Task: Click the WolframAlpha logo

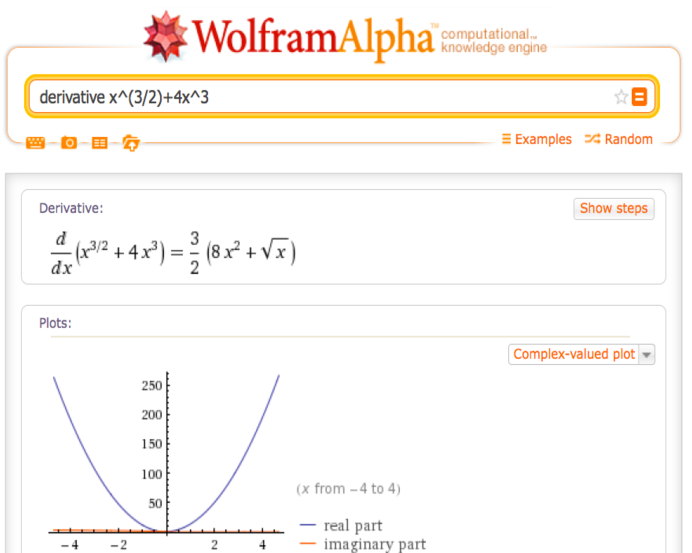Action: pyautogui.click(x=289, y=38)
